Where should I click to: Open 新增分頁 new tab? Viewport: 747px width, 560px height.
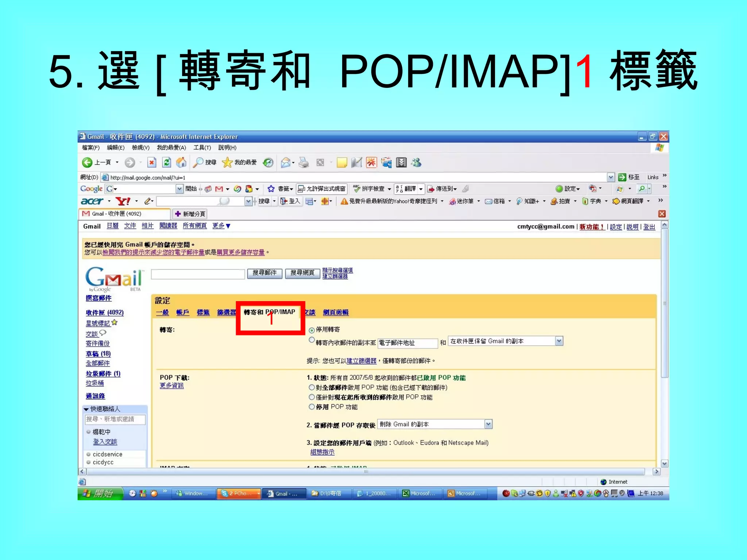pyautogui.click(x=190, y=214)
